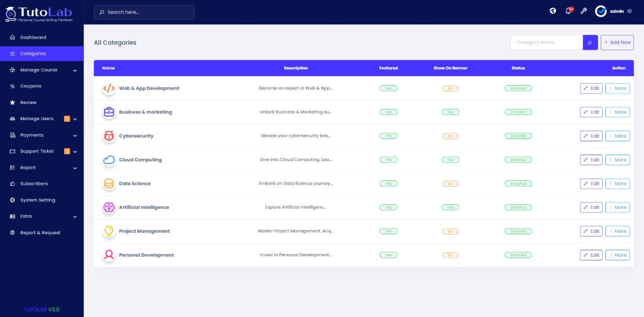Click the Enabled status badge for Data Science
This screenshot has height=317, width=644.
coord(518,184)
